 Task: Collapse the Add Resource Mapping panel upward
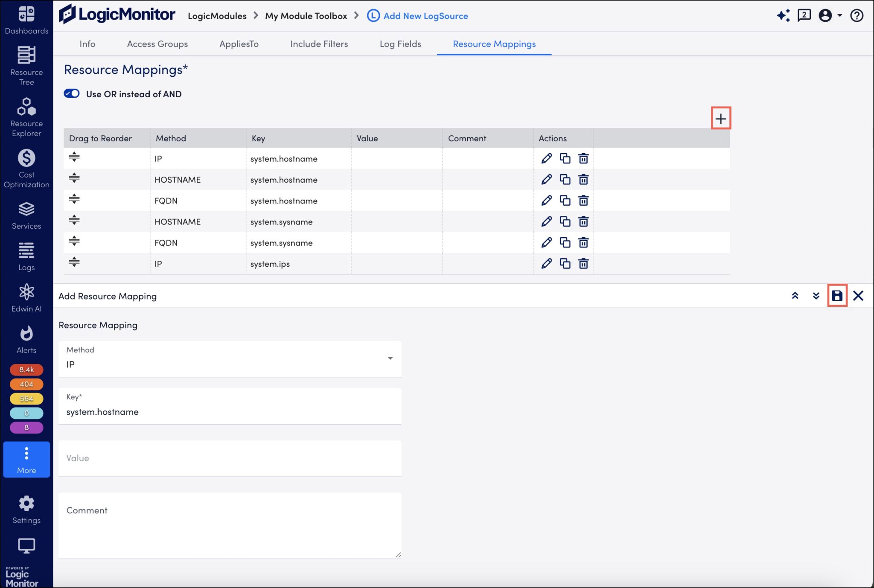795,295
